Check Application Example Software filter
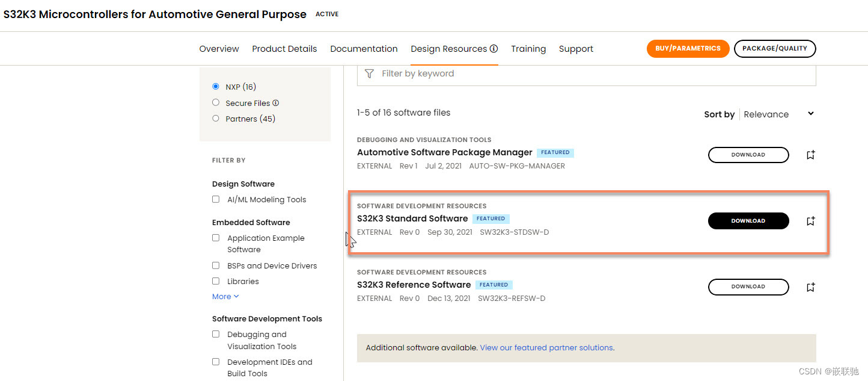 [216, 238]
